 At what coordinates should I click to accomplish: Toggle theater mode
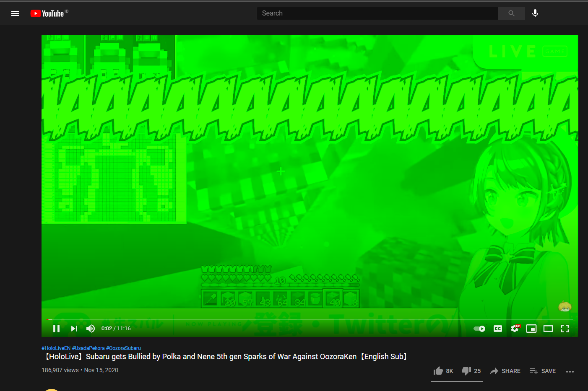point(548,329)
